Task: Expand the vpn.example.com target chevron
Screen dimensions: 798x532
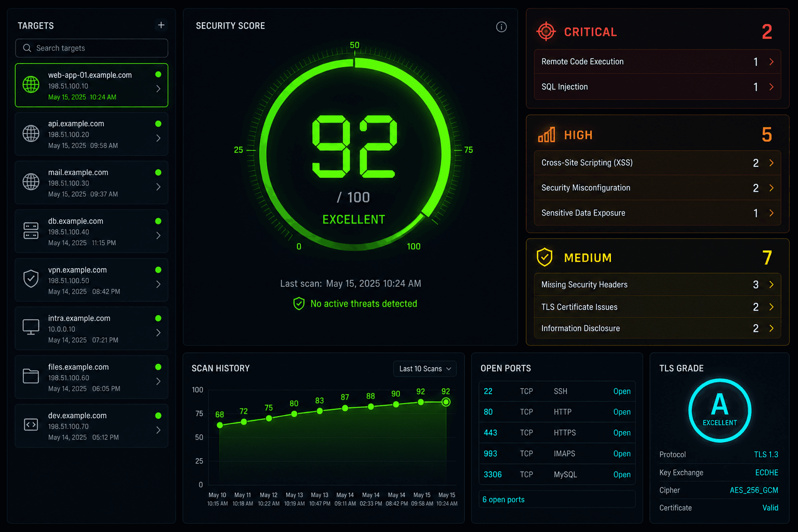Action: pos(158,284)
